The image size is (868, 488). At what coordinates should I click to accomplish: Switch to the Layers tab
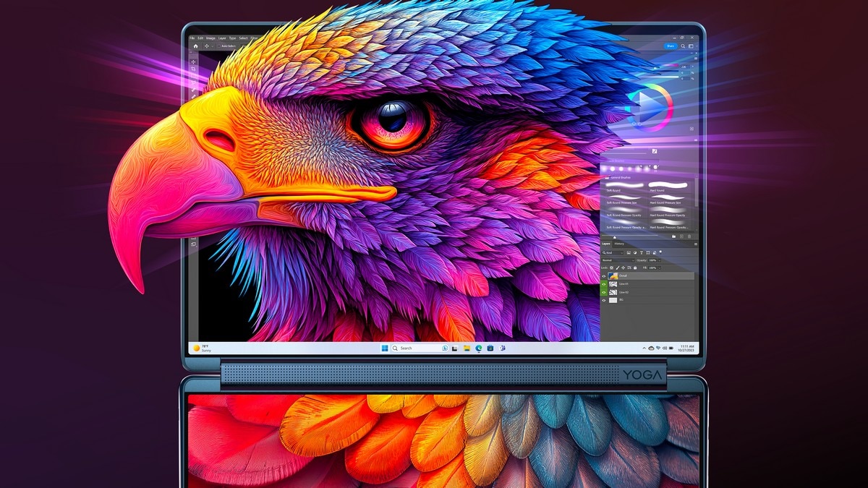pyautogui.click(x=606, y=244)
